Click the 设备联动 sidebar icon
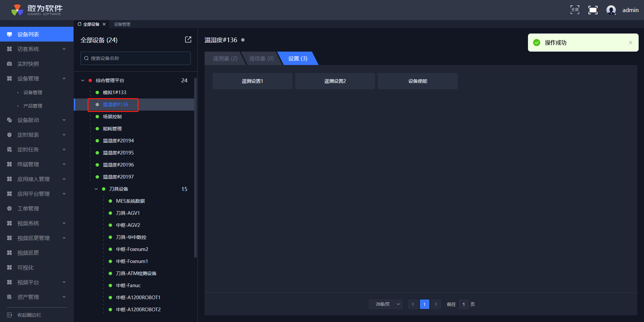The height and width of the screenshot is (322, 644). [9, 120]
